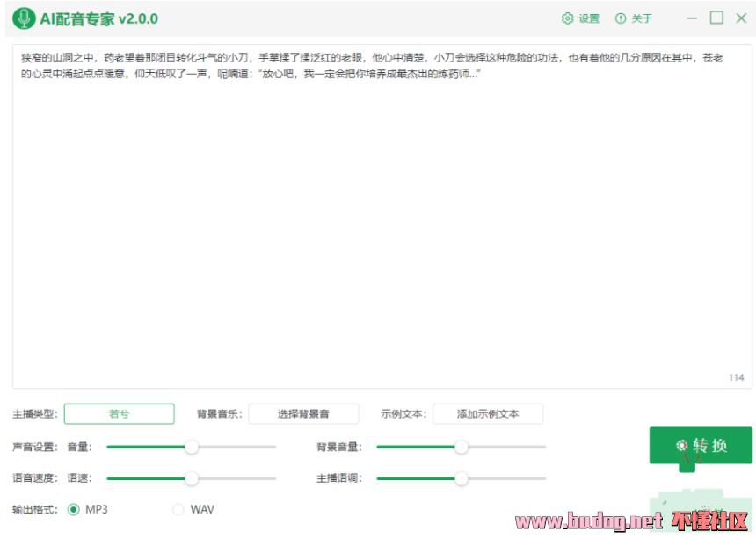756x539 pixels.
Task: Click the 语速 speed slider handle
Action: tap(192, 478)
